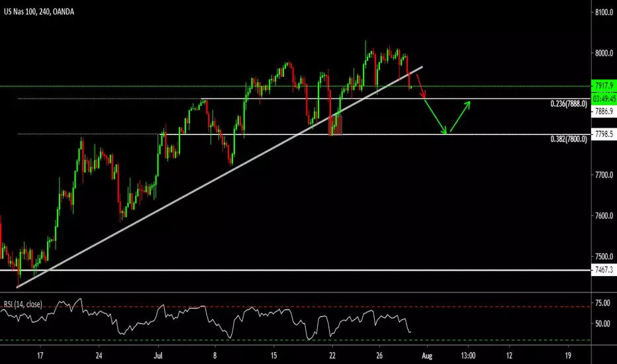Click the 26 date on time axis
This screenshot has width=617, height=364.
[x=379, y=356]
